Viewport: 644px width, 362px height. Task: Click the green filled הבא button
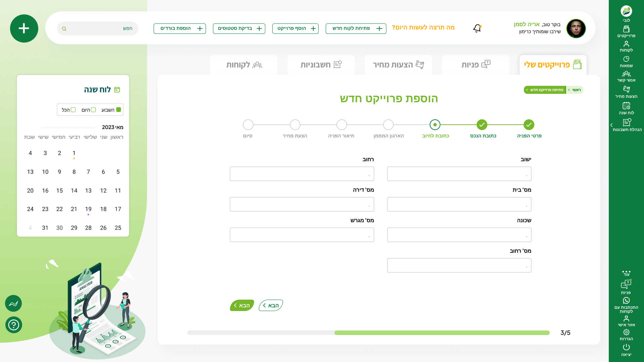point(242,305)
